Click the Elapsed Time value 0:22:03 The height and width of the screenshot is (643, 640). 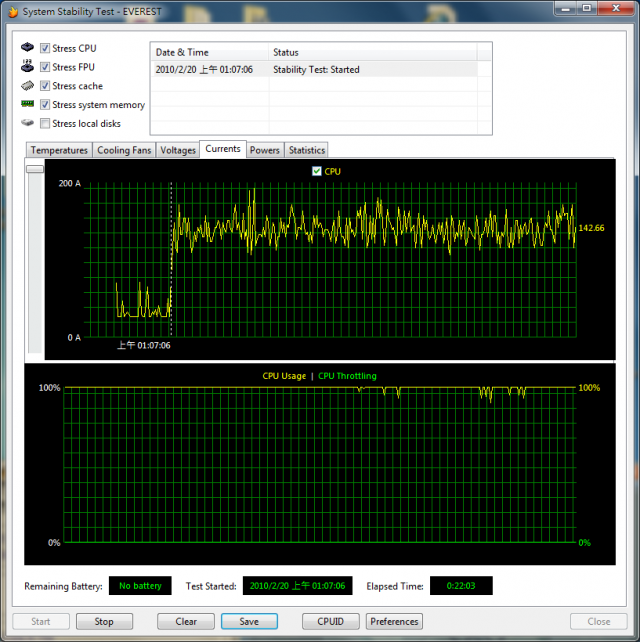pos(461,586)
